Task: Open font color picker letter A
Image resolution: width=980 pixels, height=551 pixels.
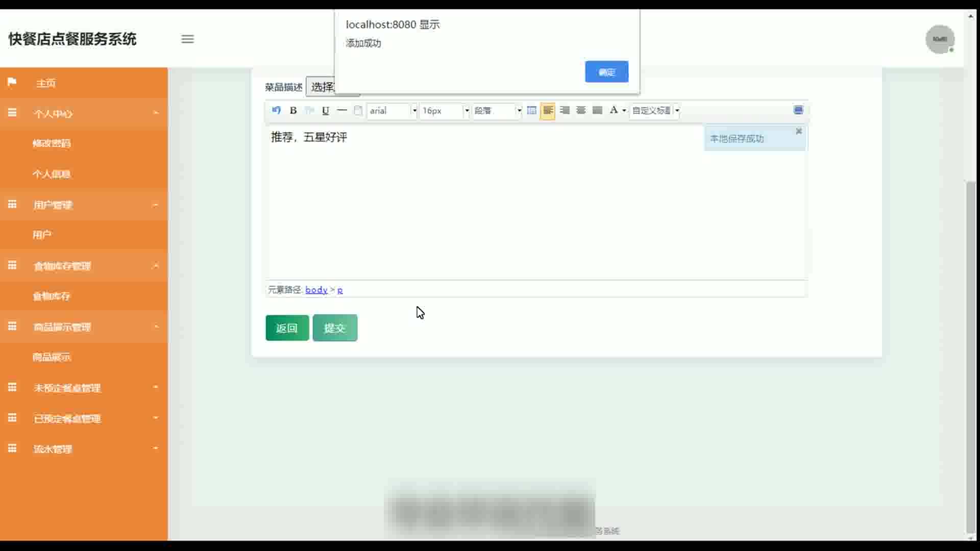Action: pos(614,110)
